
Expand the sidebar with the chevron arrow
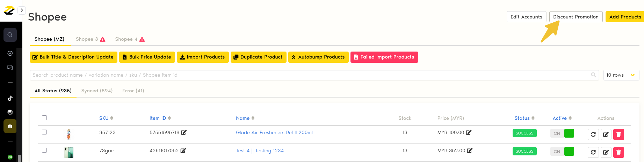(x=22, y=10)
